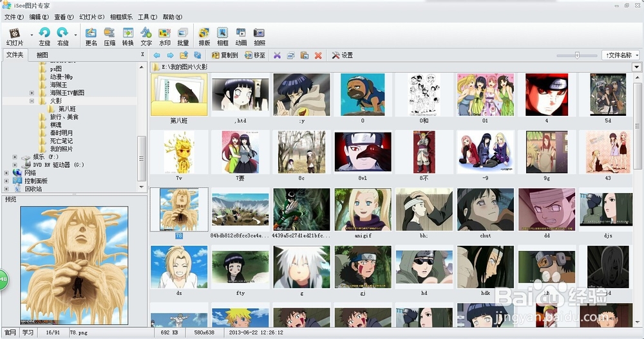Cut selected file with scissors icon

click(277, 55)
